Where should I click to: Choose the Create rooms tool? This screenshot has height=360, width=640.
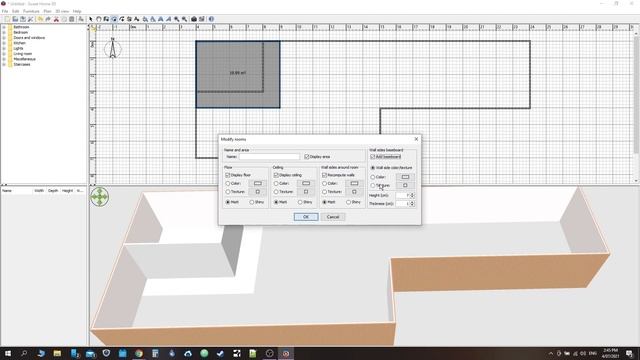click(x=114, y=19)
